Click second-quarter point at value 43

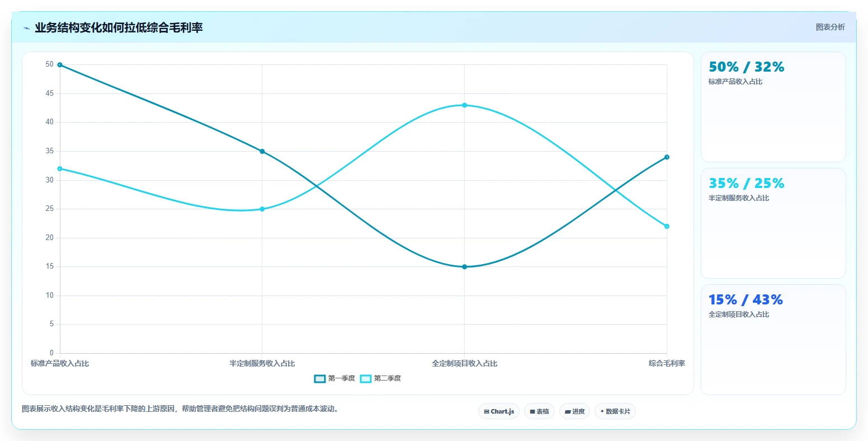(464, 105)
